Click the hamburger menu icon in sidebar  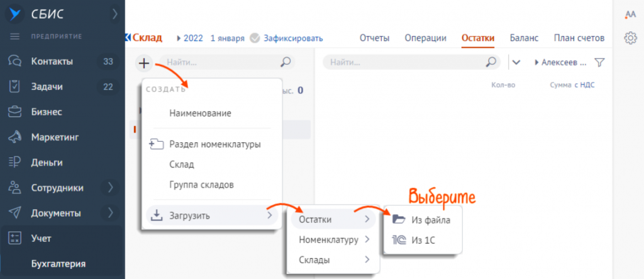[x=15, y=36]
